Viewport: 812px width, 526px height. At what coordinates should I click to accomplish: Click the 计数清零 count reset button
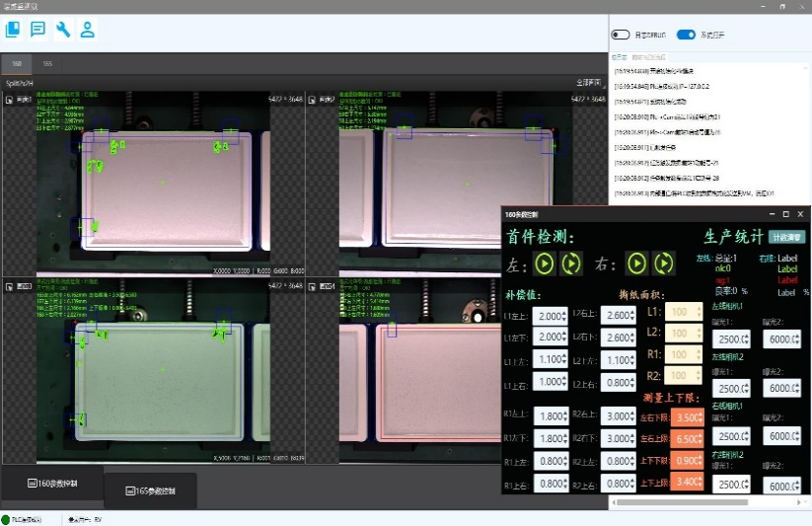(786, 237)
